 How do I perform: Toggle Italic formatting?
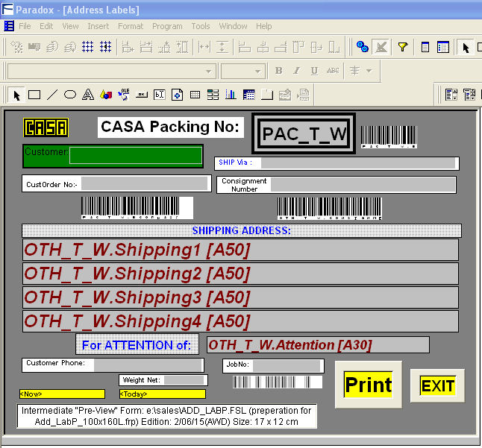(x=296, y=71)
